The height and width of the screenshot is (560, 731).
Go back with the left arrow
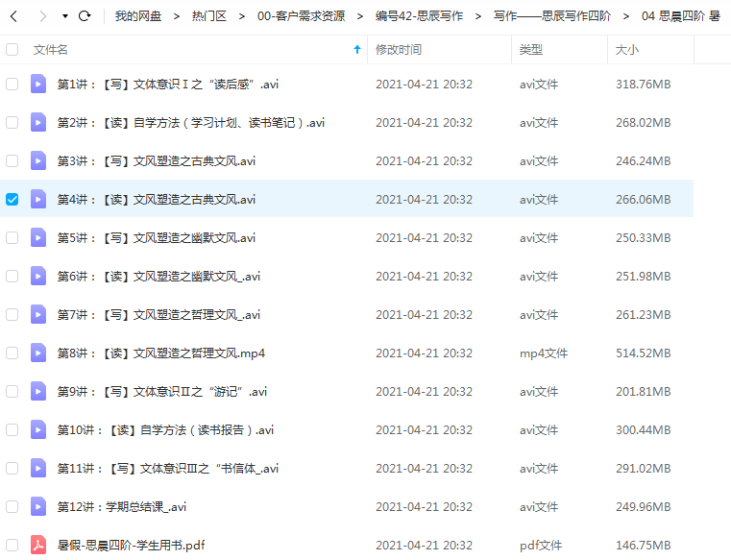pyautogui.click(x=14, y=16)
